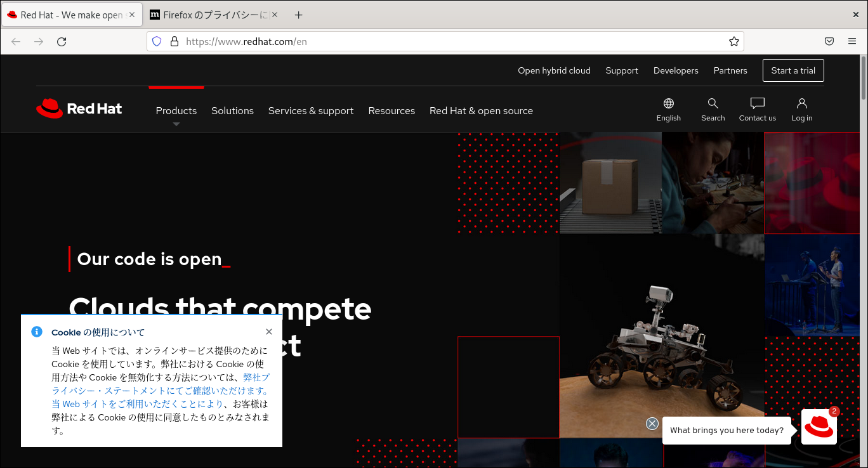
Task: Click the Mars rover image tile
Action: 662,335
